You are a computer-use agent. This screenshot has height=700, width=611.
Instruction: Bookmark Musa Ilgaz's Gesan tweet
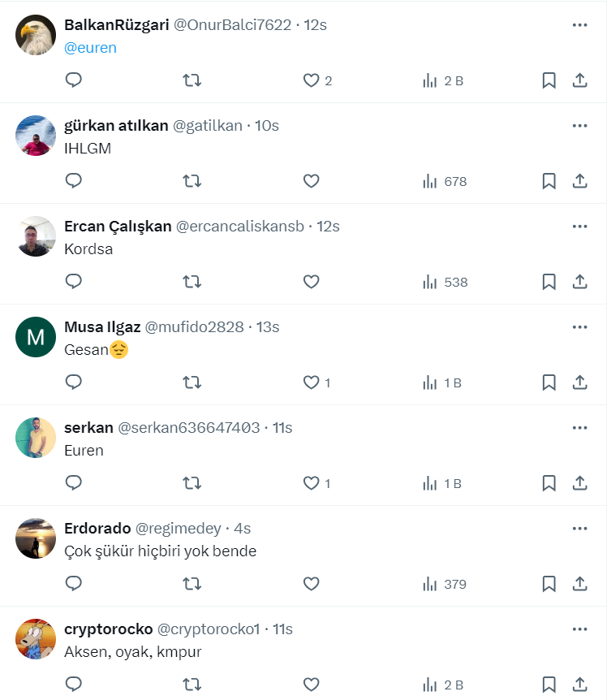coord(549,382)
